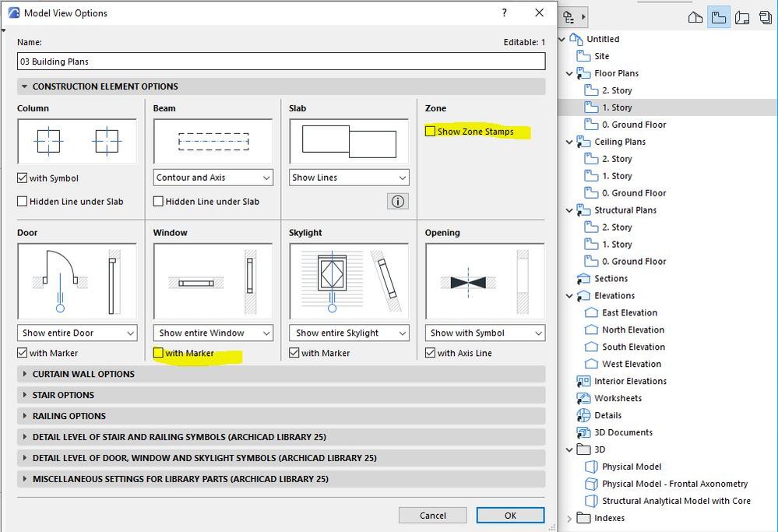The image size is (778, 532).
Task: Collapse Structural Plans folder in Navigator
Action: (569, 210)
